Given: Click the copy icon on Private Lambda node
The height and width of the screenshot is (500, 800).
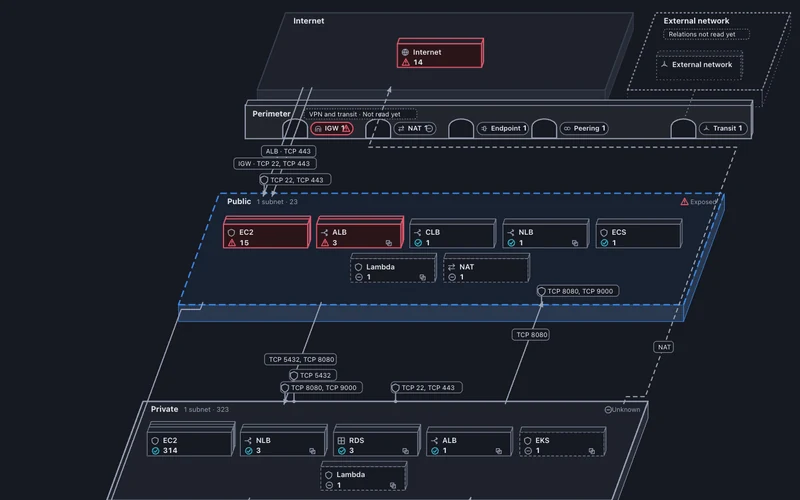Looking at the screenshot, I should coord(393,485).
